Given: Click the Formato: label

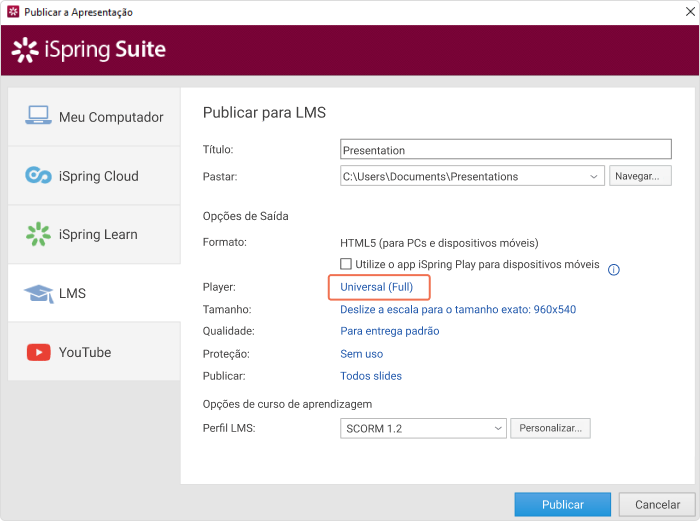Looking at the screenshot, I should (x=225, y=242).
